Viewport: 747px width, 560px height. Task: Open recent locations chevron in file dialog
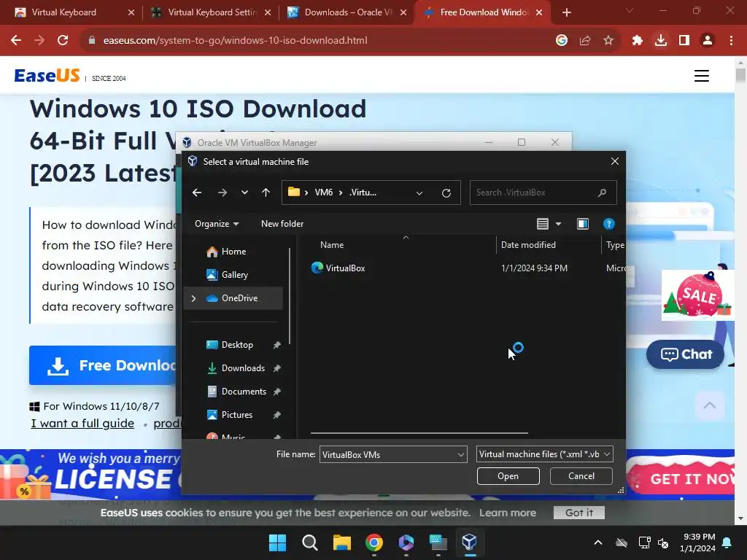click(x=244, y=192)
